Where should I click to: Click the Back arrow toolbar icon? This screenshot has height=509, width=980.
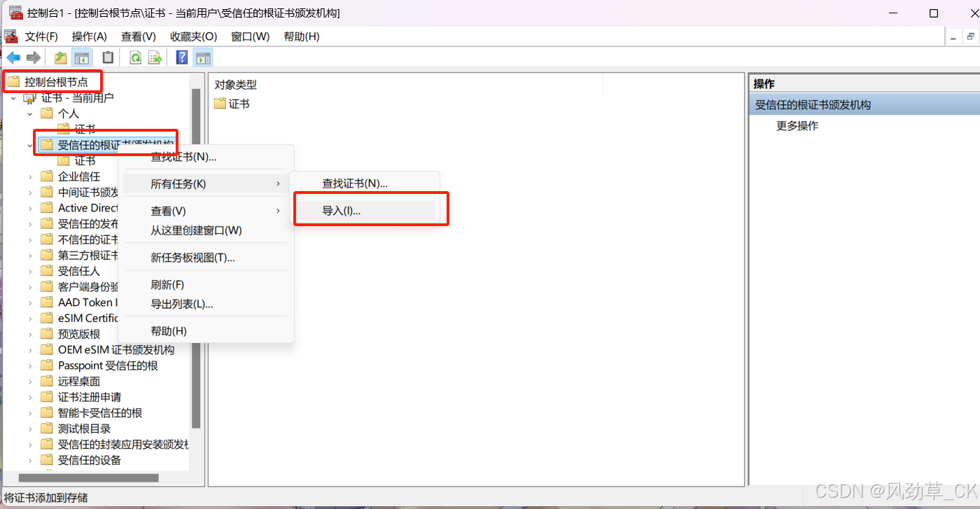point(13,57)
